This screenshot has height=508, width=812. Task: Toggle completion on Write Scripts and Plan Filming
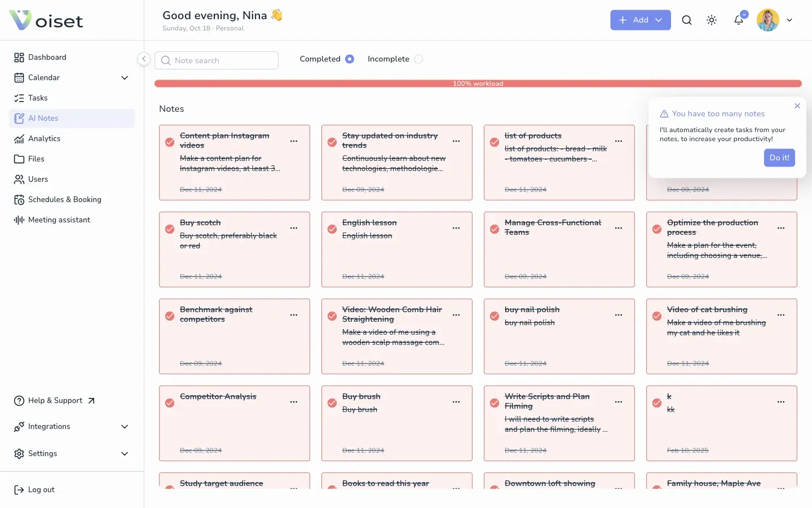[x=494, y=402]
